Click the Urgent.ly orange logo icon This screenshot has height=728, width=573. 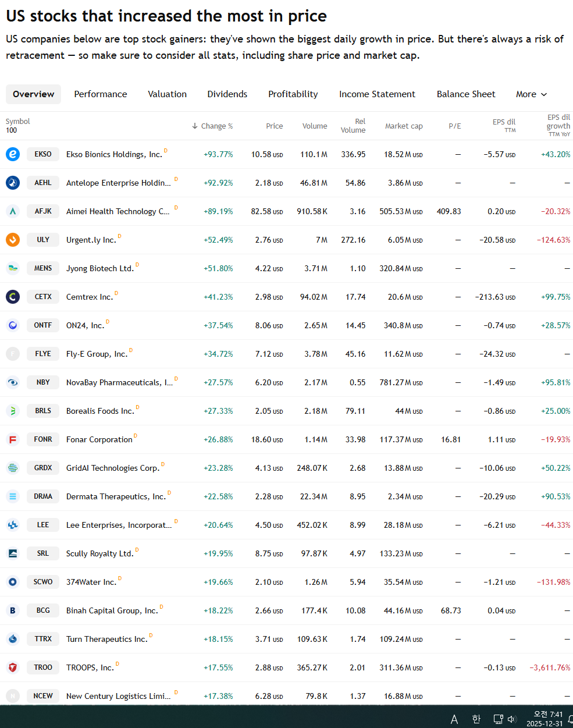pos(13,240)
